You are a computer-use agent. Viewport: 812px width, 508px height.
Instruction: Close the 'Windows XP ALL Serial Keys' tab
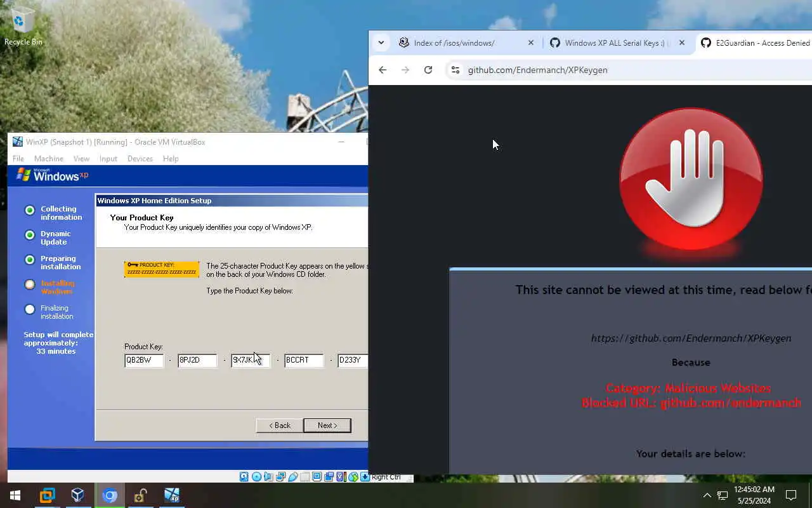click(x=682, y=43)
